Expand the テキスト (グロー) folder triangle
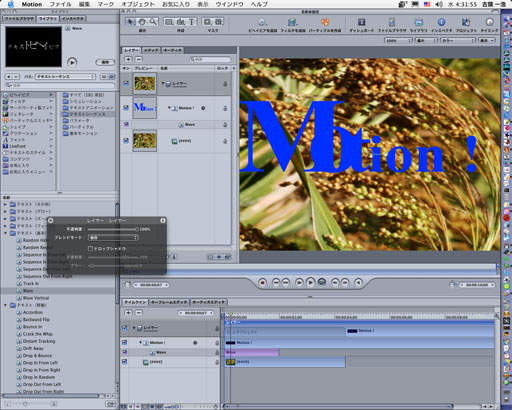The height and width of the screenshot is (410, 512). [x=5, y=211]
